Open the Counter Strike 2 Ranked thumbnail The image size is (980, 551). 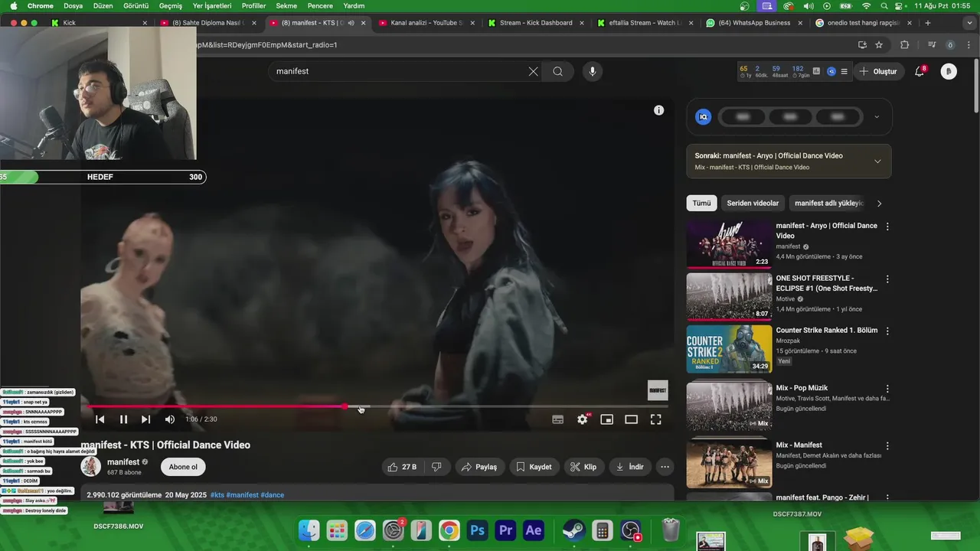tap(729, 349)
